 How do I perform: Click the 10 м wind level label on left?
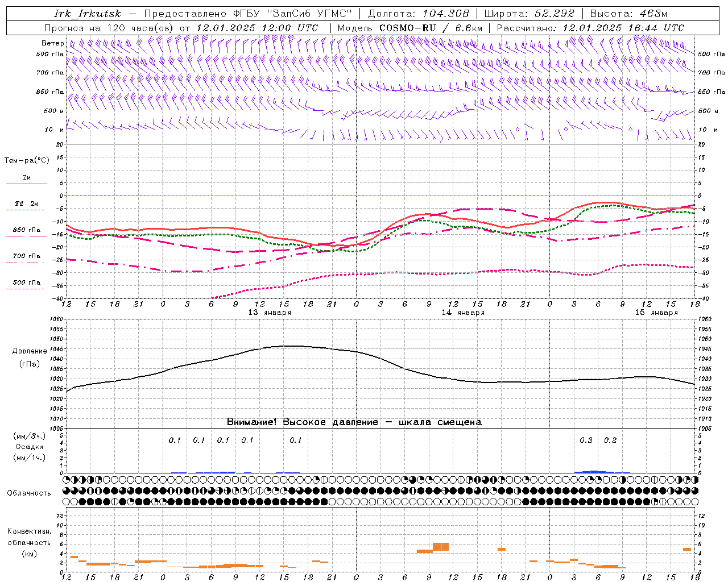[x=54, y=130]
